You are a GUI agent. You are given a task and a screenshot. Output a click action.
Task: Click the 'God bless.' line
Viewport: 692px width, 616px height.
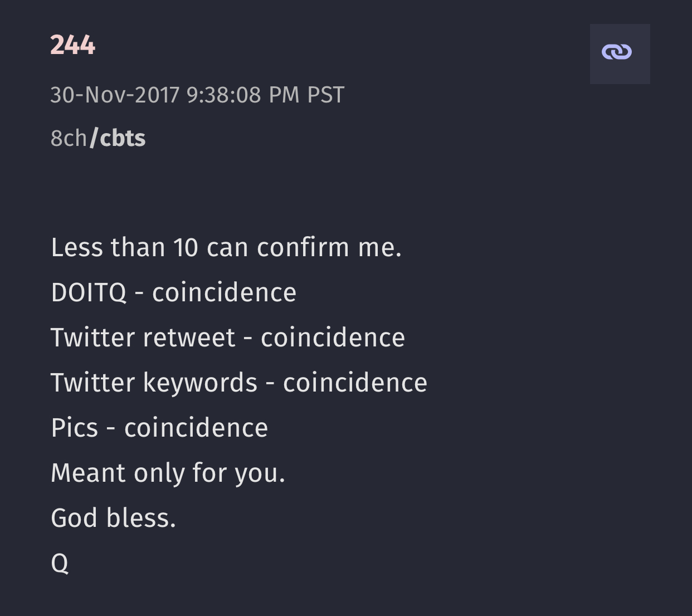coord(113,518)
